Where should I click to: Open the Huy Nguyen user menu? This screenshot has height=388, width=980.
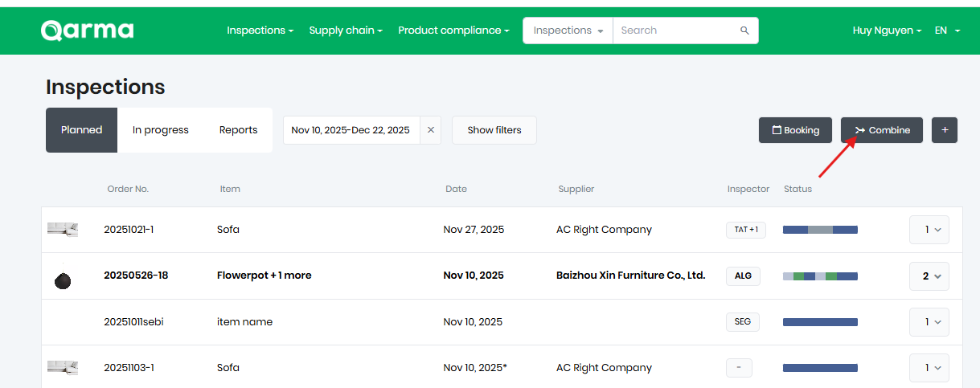[887, 31]
